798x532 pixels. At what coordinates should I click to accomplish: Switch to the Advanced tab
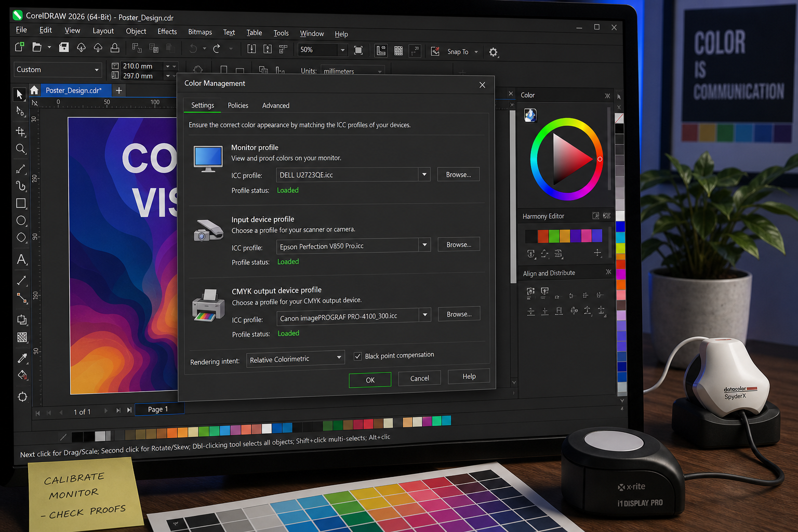[x=276, y=105]
